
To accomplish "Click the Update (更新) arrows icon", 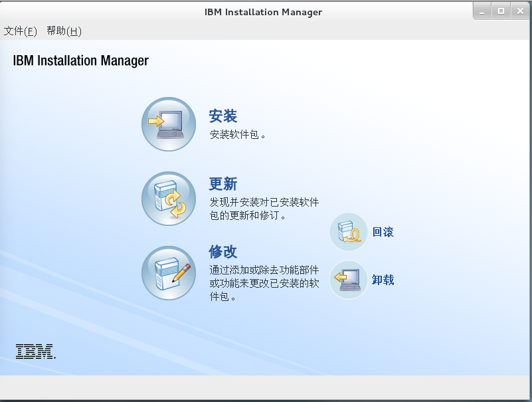I will click(169, 199).
